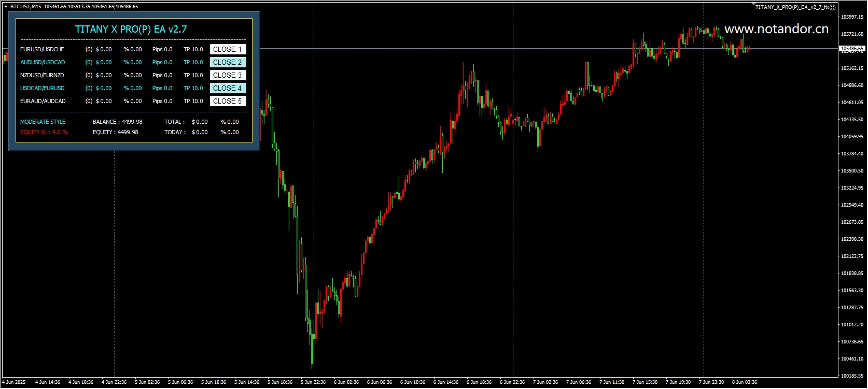The width and height of the screenshot is (868, 389).
Task: Click the TITANY_X_PRO(P)_EA_v2_7_fix label
Action: tap(792, 7)
